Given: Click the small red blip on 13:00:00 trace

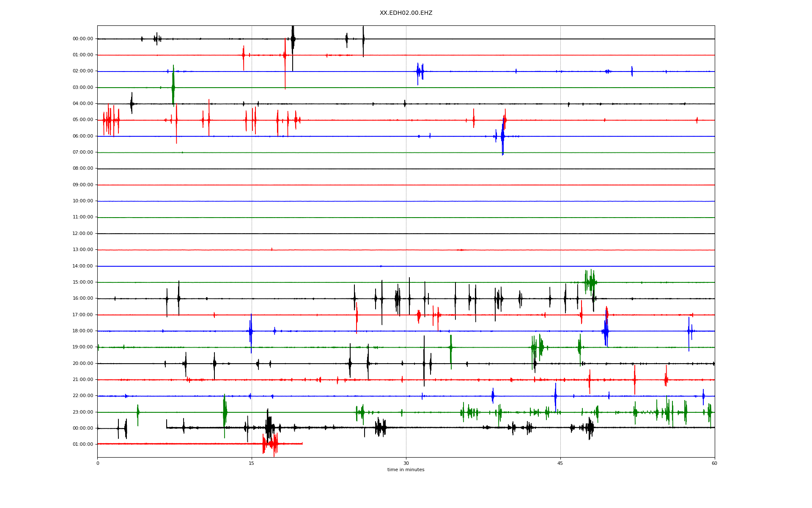Looking at the screenshot, I should coord(272,249).
